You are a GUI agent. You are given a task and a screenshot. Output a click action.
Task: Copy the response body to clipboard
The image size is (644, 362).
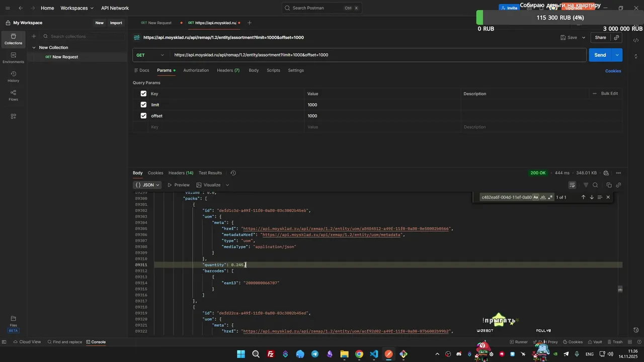[x=609, y=185]
